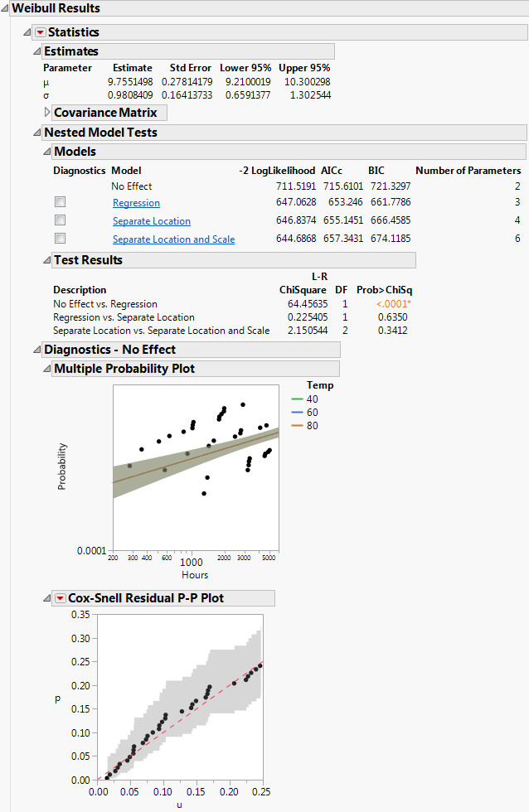Open Cox-Snell Residual P-P Plot red triangle menu
Viewport: 529px width, 812px height.
60,598
